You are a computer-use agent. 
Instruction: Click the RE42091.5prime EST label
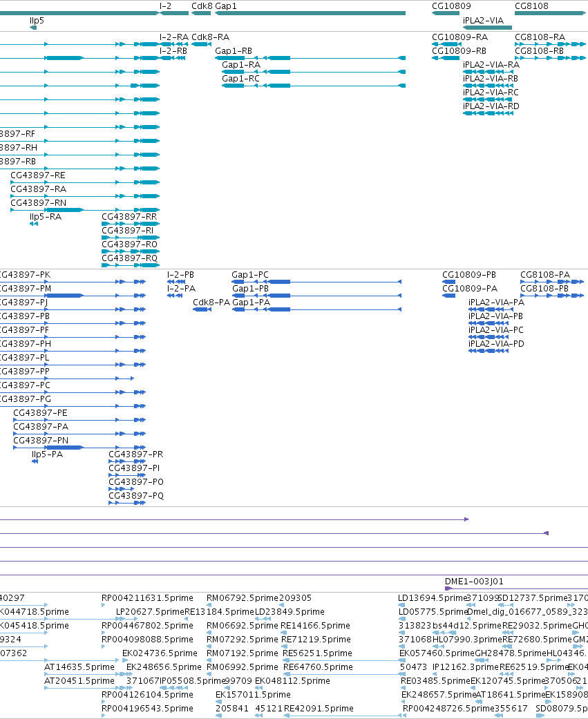click(x=319, y=709)
